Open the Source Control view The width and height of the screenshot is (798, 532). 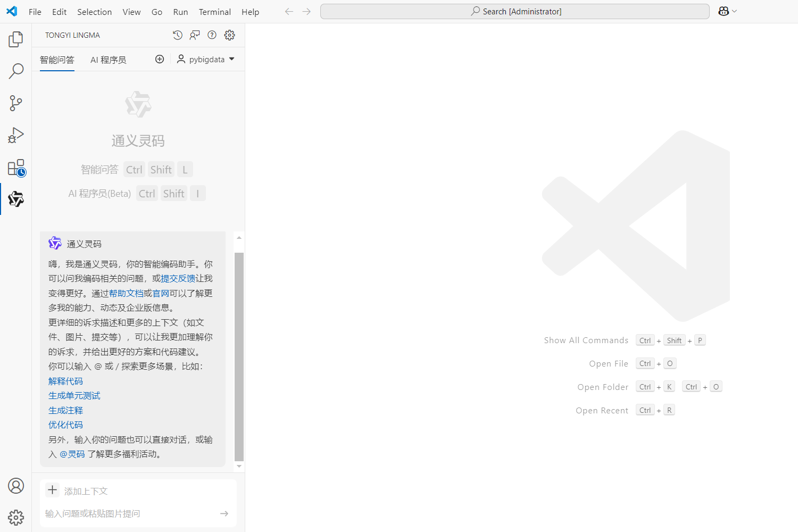(x=16, y=103)
